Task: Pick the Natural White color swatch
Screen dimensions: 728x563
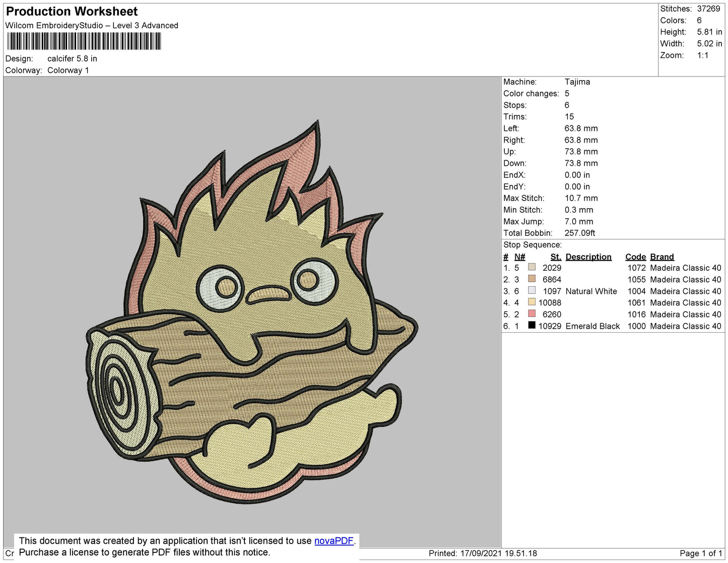Action: point(532,290)
